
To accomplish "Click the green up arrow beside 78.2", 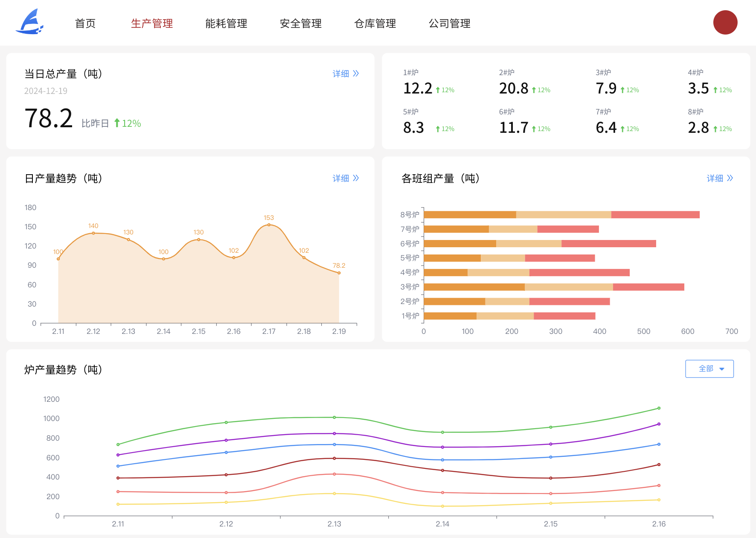I will tap(117, 123).
